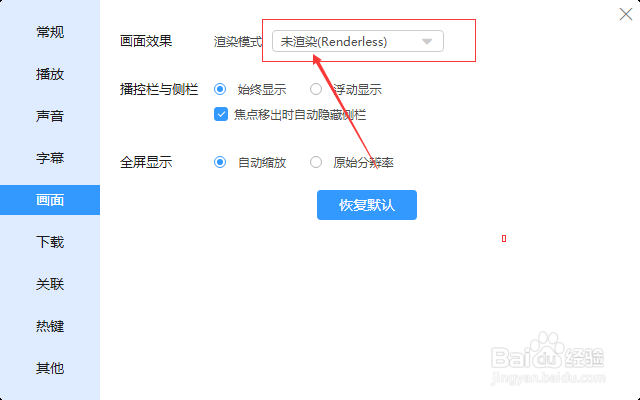Switch to the 播放 settings tab
Image resolution: width=640 pixels, height=400 pixels.
[50, 74]
